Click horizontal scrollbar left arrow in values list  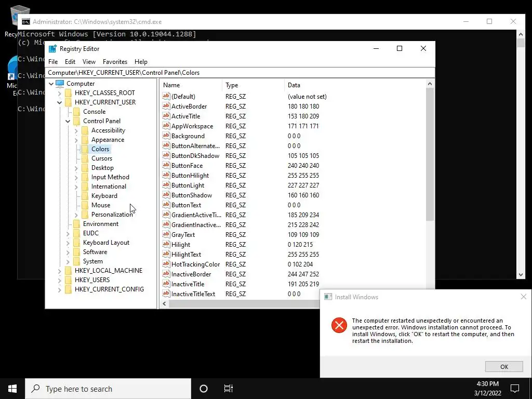click(164, 303)
